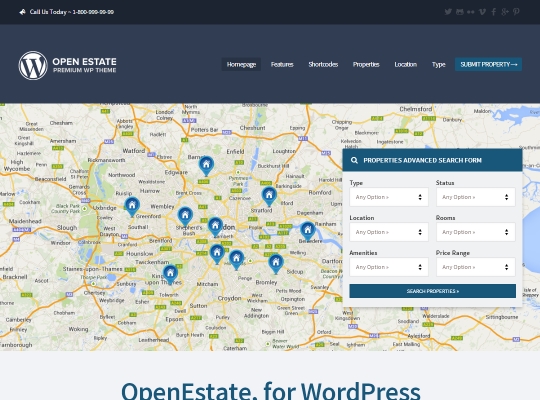Click the Open Estate site title
Image resolution: width=540 pixels, height=400 pixels.
[84, 62]
